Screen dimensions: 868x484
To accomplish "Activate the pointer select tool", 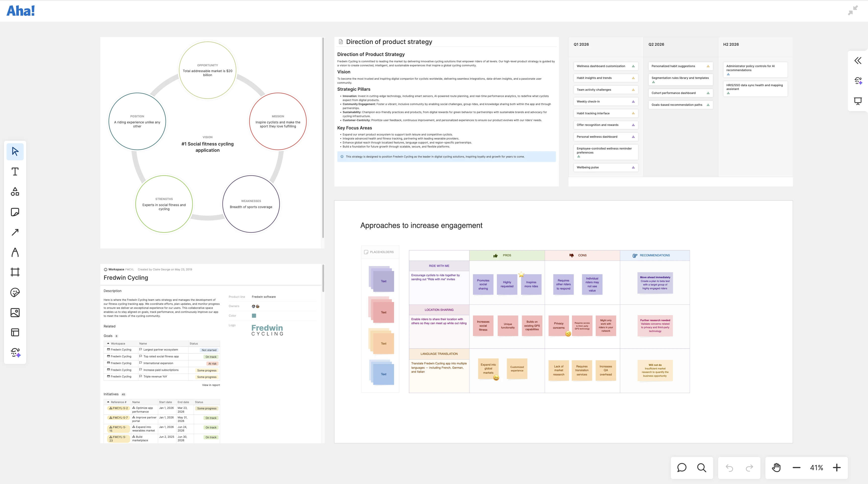I will [x=15, y=151].
